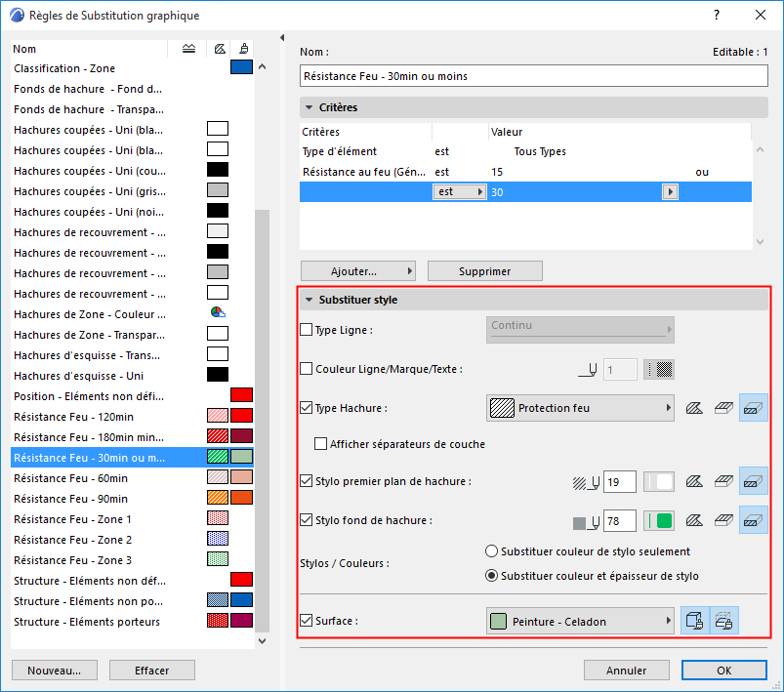This screenshot has height=692, width=784.
Task: Select the Résistance Feu - 90min rule
Action: [132, 499]
